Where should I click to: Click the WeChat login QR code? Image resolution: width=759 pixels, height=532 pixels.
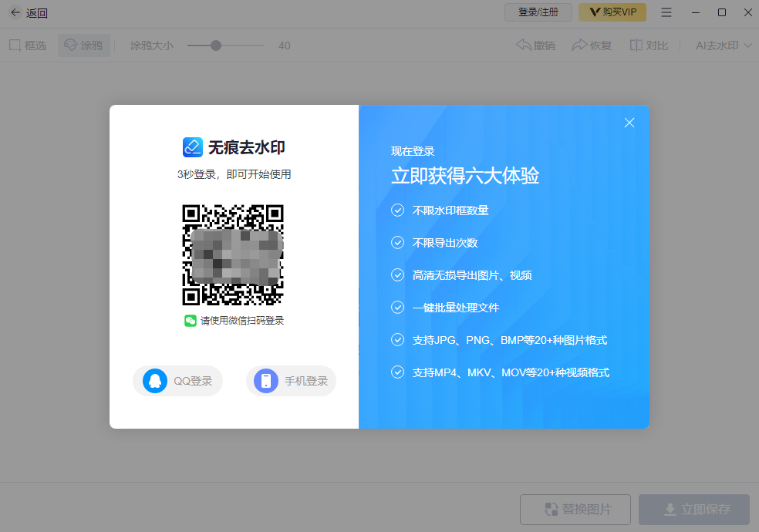pos(233,254)
